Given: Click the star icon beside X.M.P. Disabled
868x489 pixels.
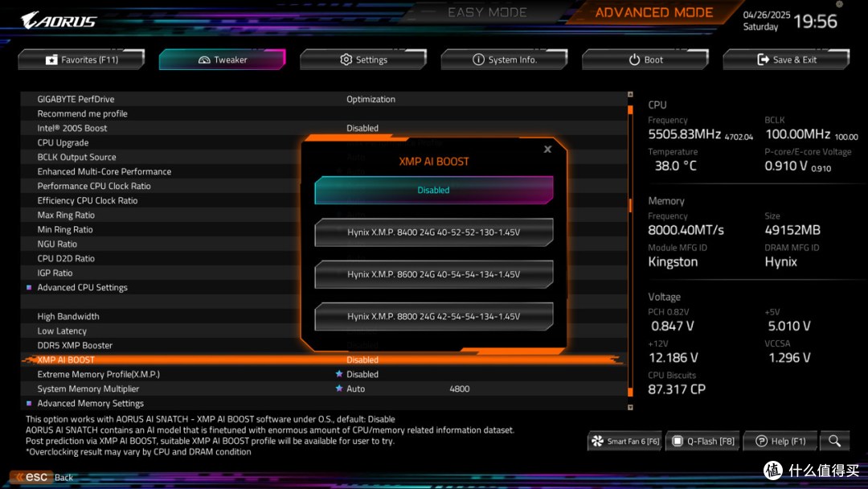Looking at the screenshot, I should click(x=339, y=374).
